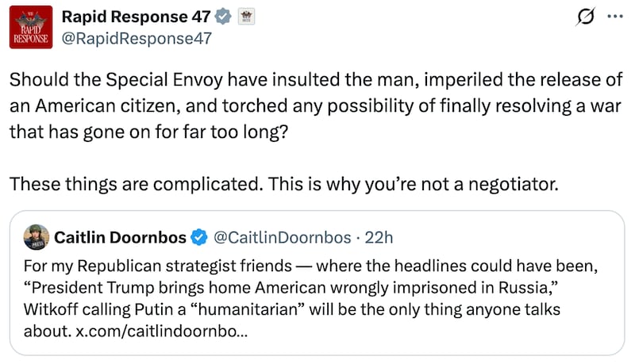Follow the x.com/caitlindoornbo... link

(162, 331)
